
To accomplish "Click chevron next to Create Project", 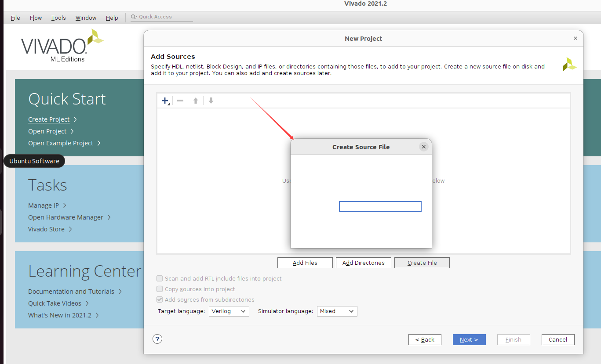I will click(76, 119).
